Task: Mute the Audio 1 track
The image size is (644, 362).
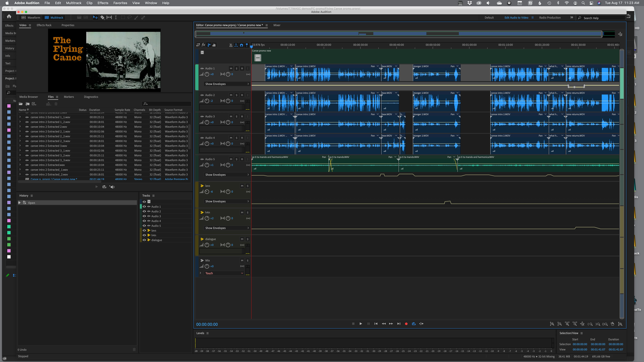Action: pos(231,69)
